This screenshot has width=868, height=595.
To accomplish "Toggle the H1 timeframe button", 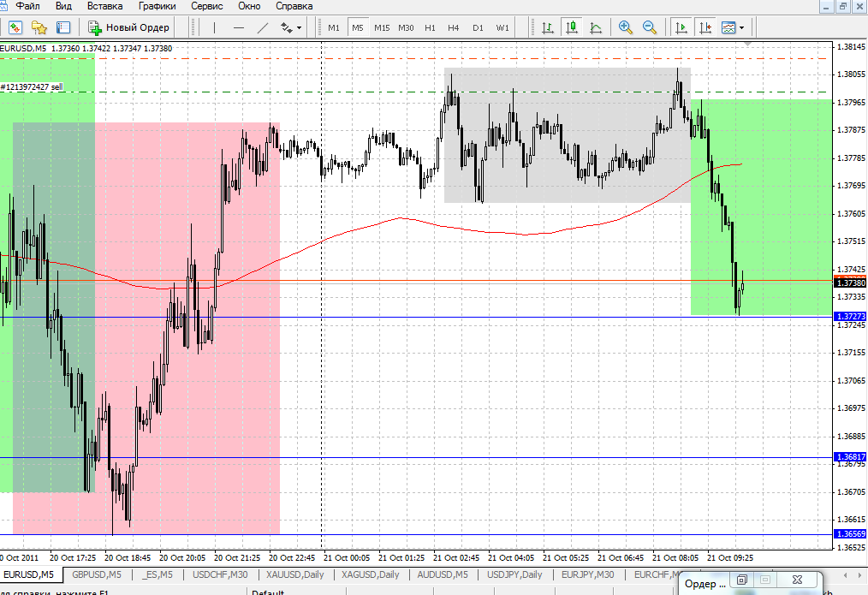I will pos(430,27).
